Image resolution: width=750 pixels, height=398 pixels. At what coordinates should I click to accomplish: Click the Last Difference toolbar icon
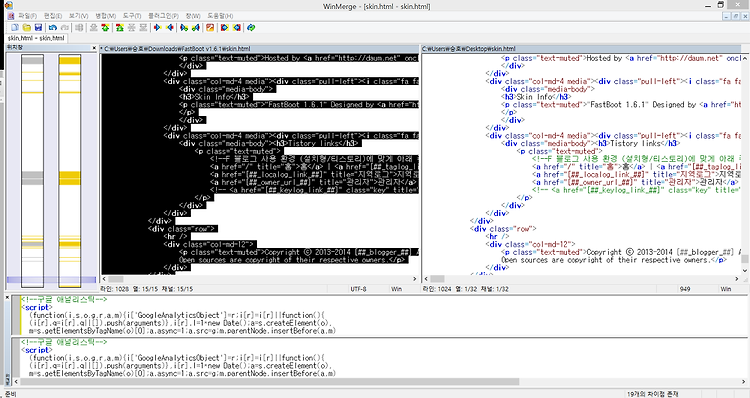143,28
